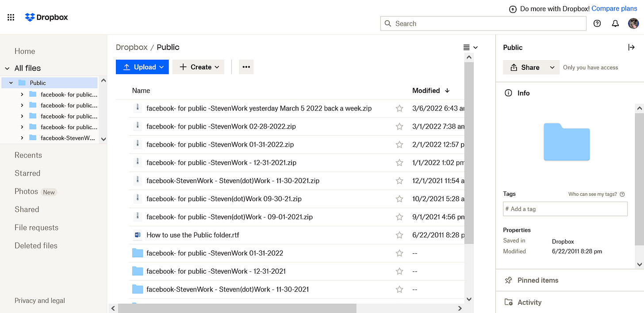Open Shared in sidebar
The image size is (644, 313).
click(27, 210)
